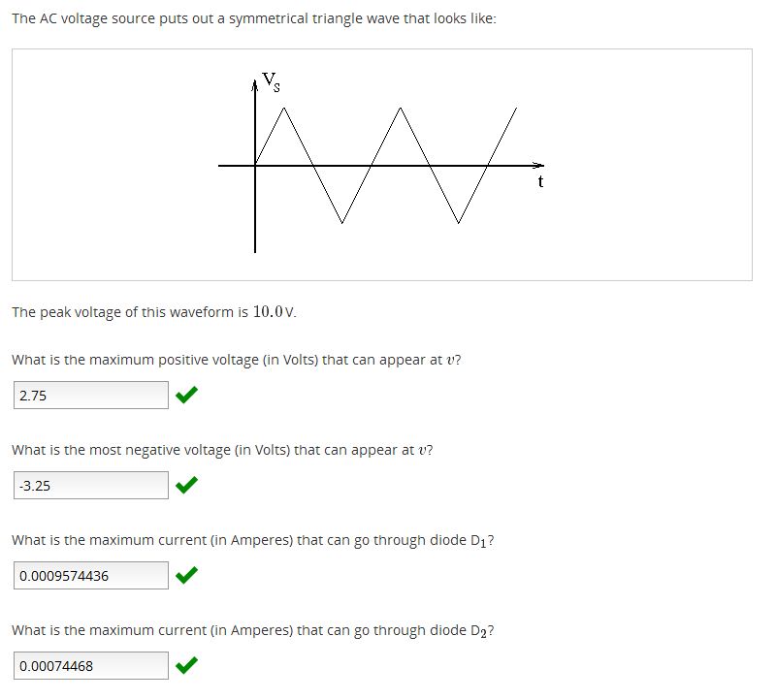Click the green checkmark beside the 2.75 answer
This screenshot has width=777, height=700.
click(187, 395)
